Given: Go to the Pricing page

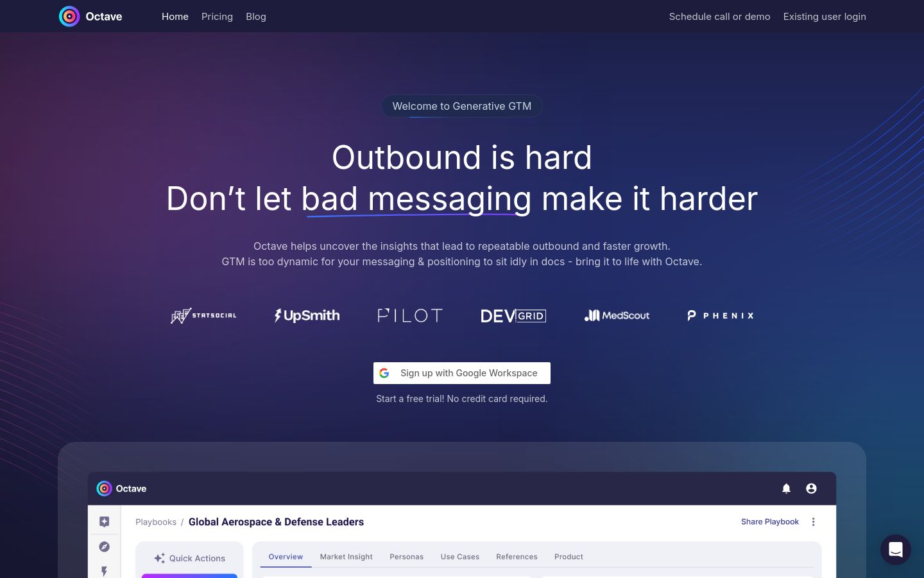Looking at the screenshot, I should (x=217, y=17).
